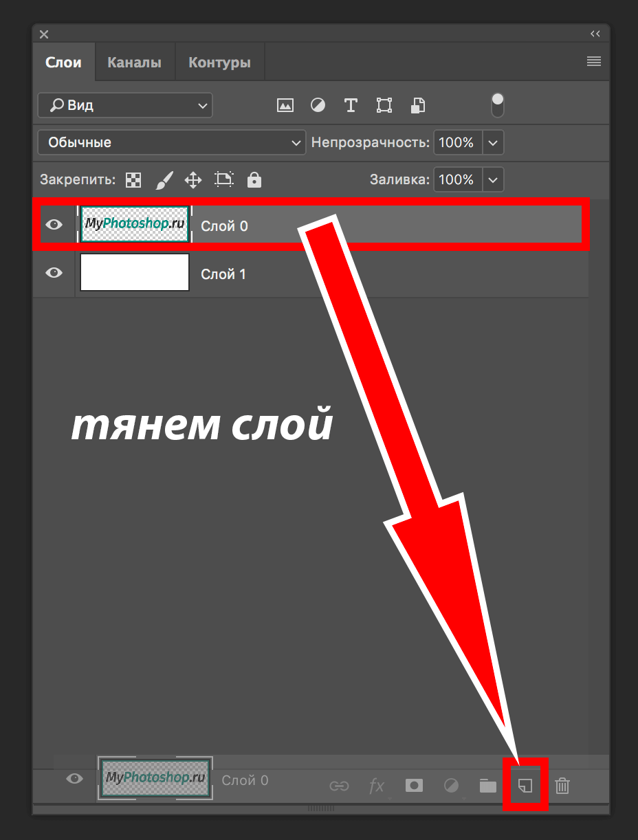
Task: Hide the layer Слой 0
Action: pos(54,224)
